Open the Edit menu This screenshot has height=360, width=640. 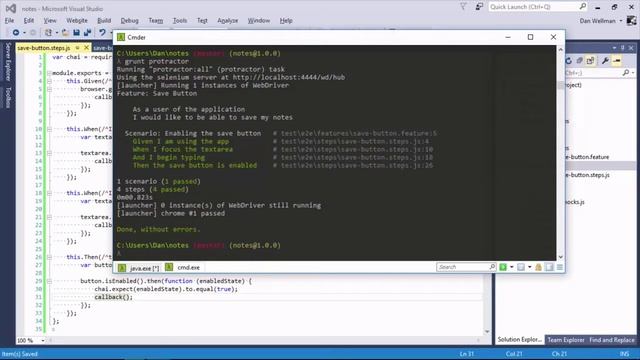[29, 20]
